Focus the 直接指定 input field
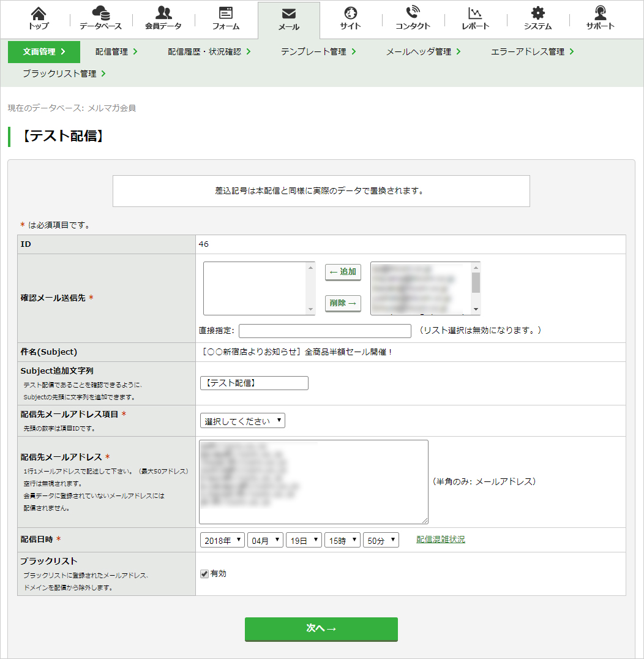 pyautogui.click(x=324, y=331)
